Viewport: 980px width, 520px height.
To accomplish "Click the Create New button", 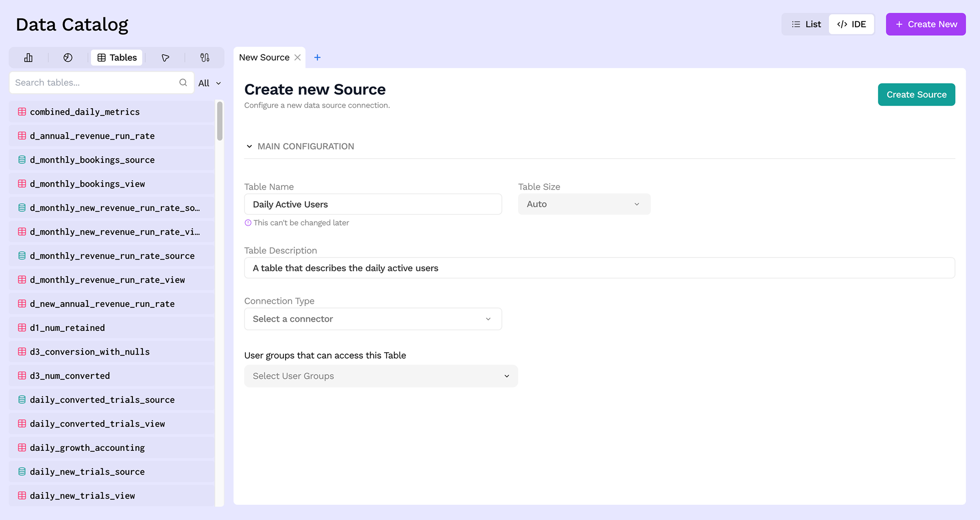I will (x=925, y=24).
